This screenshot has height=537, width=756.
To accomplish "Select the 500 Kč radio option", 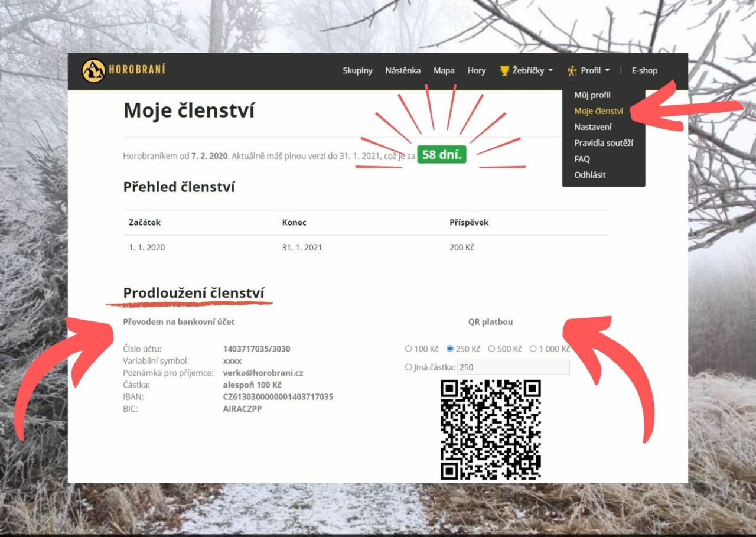I will pos(491,349).
